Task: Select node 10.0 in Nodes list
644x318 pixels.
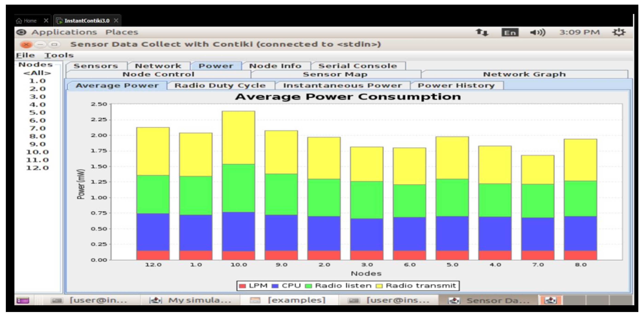Action: pos(37,152)
